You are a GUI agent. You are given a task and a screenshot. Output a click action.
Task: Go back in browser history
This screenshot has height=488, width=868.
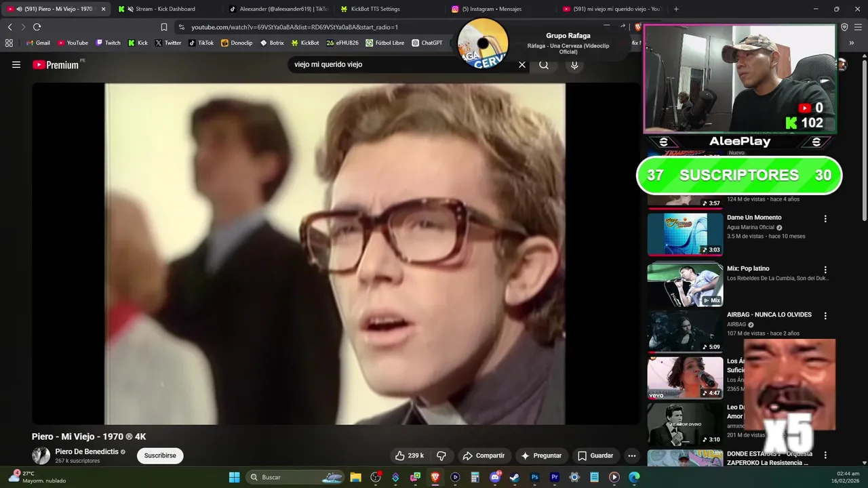[x=9, y=27]
